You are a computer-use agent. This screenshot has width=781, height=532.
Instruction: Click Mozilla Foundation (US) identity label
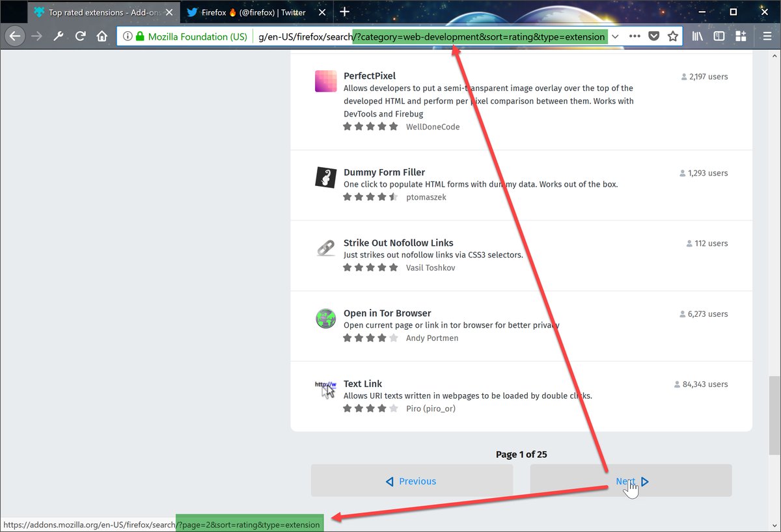pyautogui.click(x=197, y=36)
